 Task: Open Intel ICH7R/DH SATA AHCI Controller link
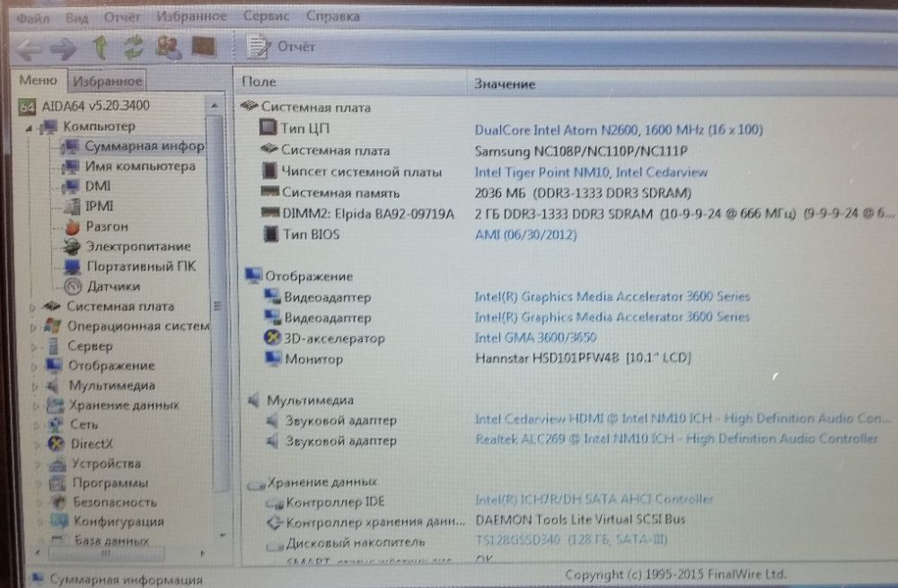(x=594, y=499)
